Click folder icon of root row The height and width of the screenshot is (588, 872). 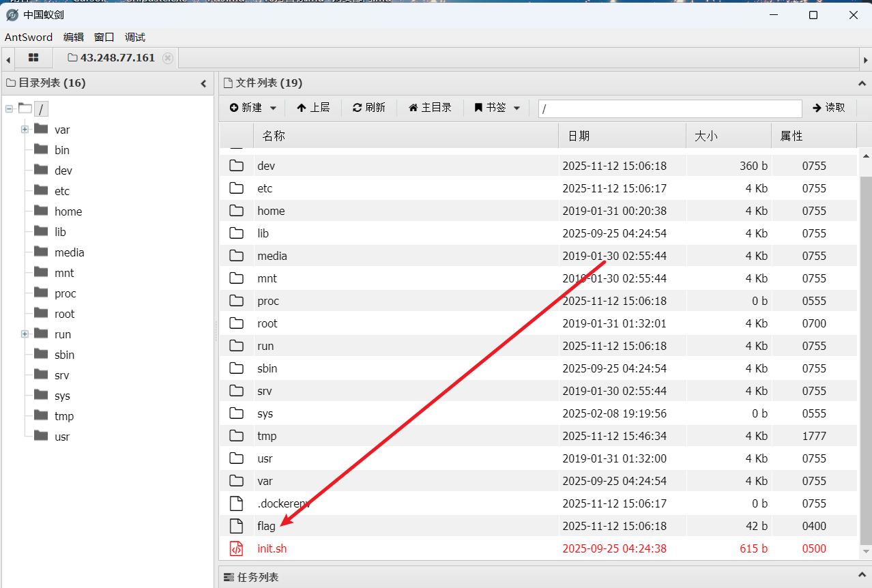(236, 323)
